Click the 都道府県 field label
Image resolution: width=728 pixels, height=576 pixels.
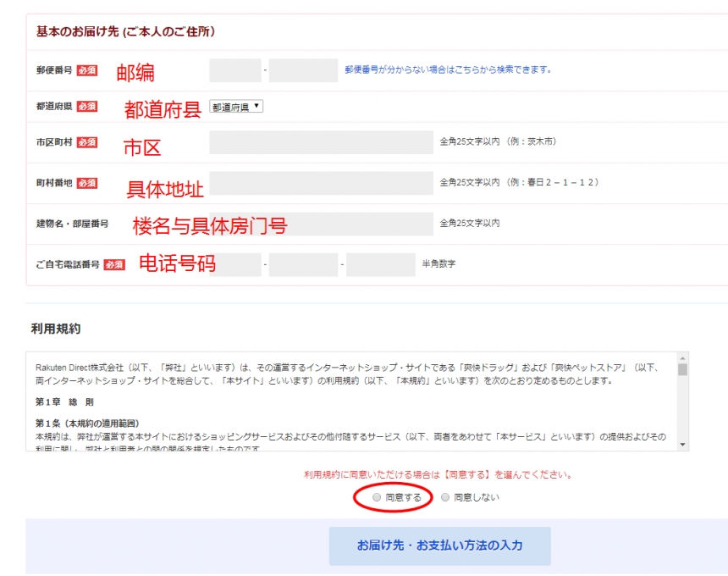[54, 107]
